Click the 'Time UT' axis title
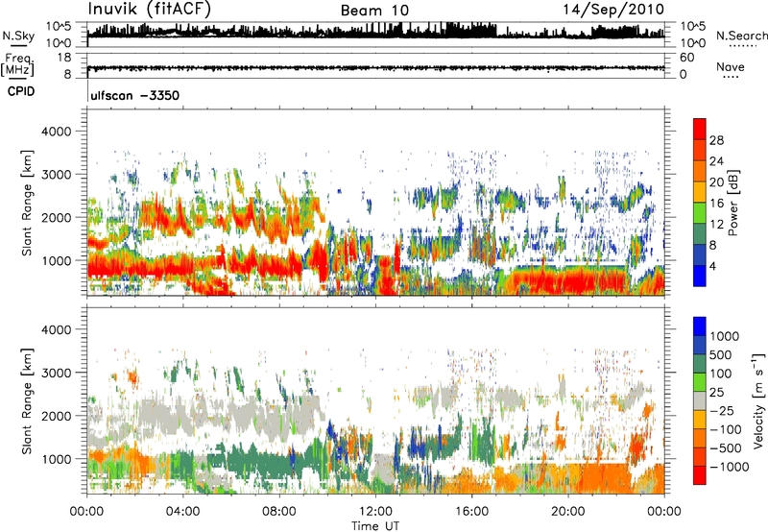The image size is (768, 532). 375,526
